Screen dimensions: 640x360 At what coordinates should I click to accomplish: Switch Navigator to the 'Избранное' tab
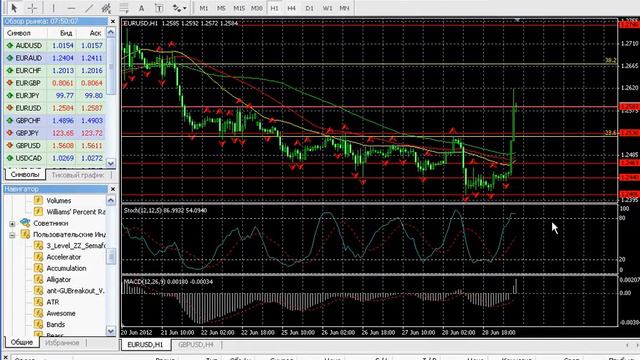(62, 342)
